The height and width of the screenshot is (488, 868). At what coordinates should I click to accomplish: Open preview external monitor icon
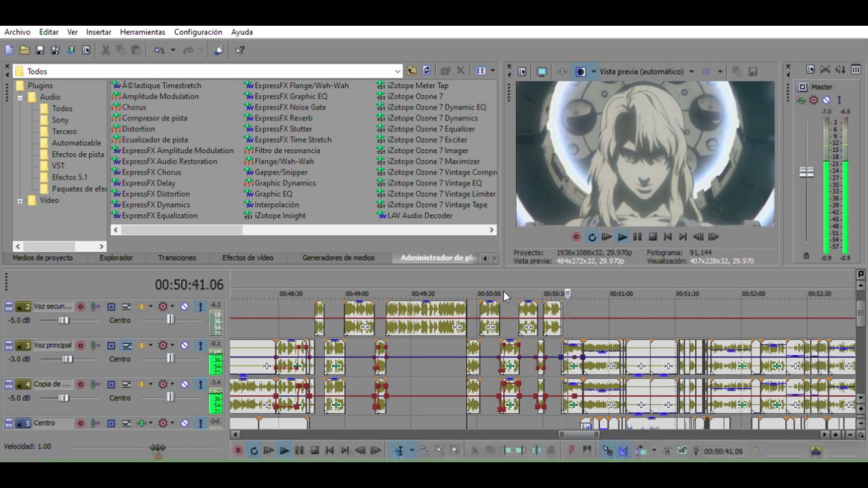(x=542, y=71)
